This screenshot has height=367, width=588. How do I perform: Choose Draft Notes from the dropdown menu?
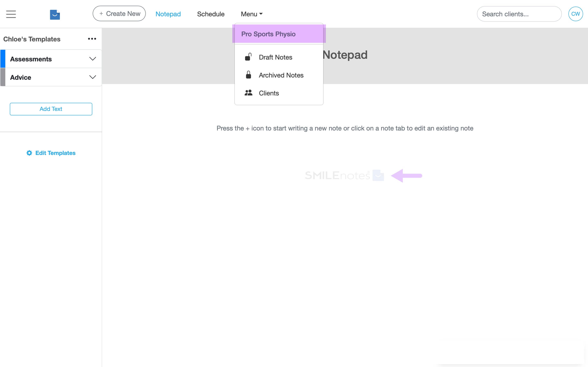point(276,57)
